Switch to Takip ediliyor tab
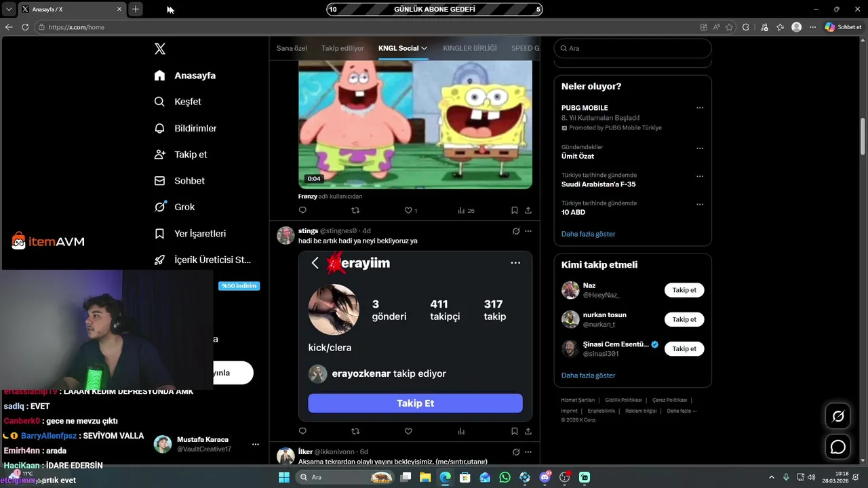 pos(342,48)
